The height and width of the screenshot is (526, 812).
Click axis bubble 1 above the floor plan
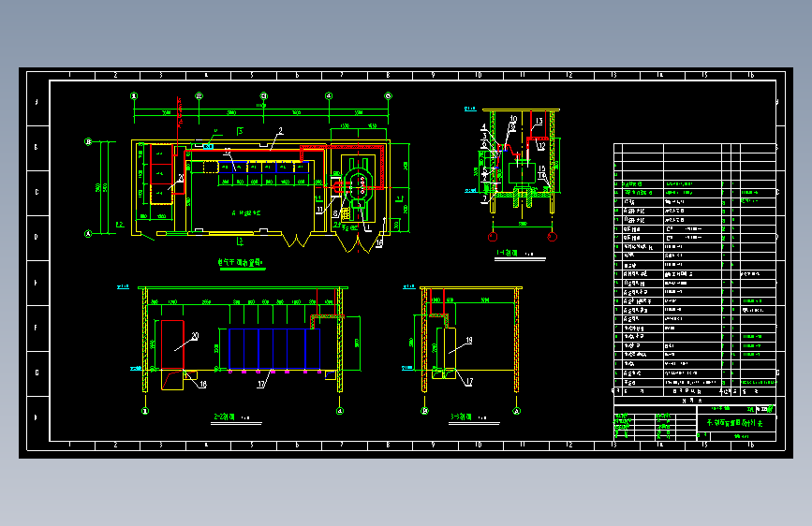[x=134, y=95]
